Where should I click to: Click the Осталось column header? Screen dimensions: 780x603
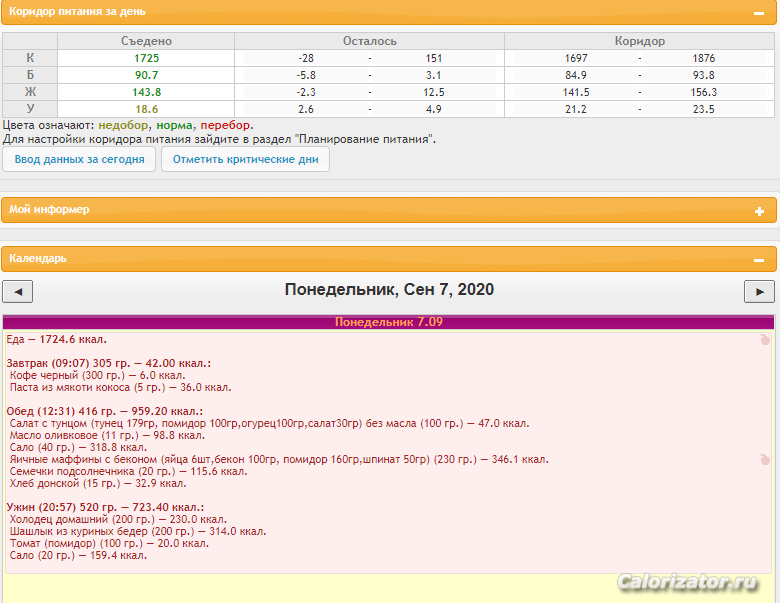click(x=369, y=41)
